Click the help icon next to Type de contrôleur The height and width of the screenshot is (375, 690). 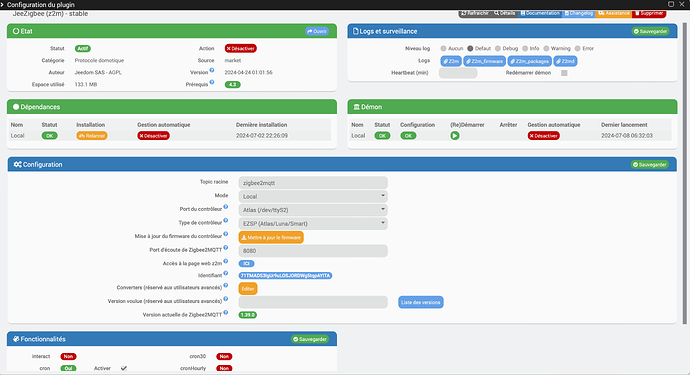226,220
